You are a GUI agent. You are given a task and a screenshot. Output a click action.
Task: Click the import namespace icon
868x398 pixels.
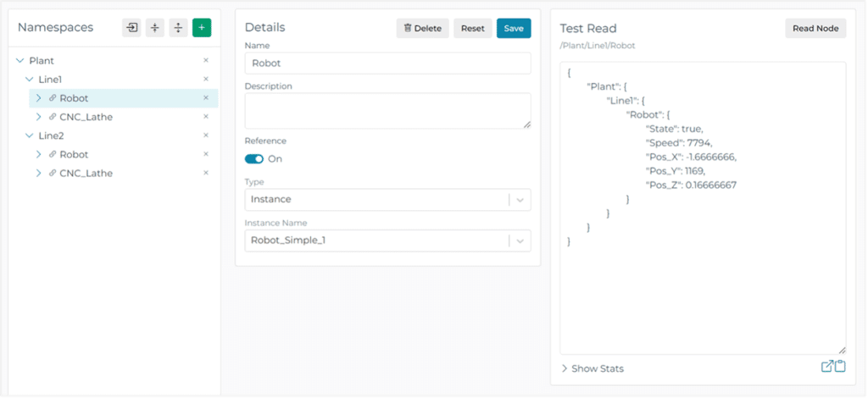131,28
